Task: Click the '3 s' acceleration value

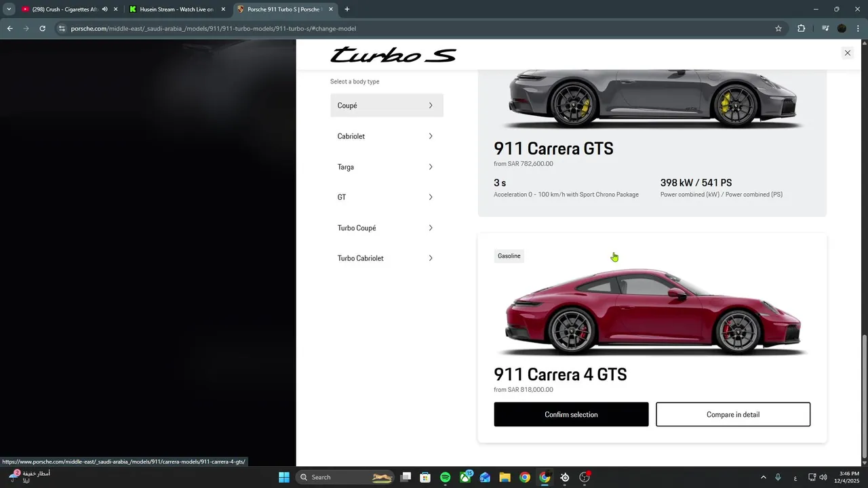Action: pos(500,183)
